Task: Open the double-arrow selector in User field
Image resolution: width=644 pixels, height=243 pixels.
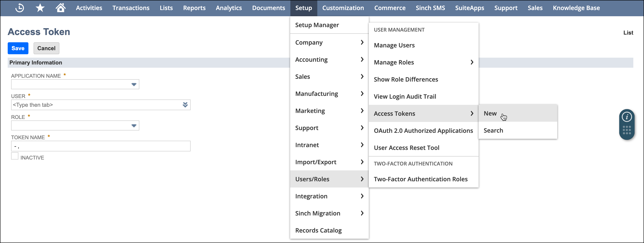Action: coord(185,105)
